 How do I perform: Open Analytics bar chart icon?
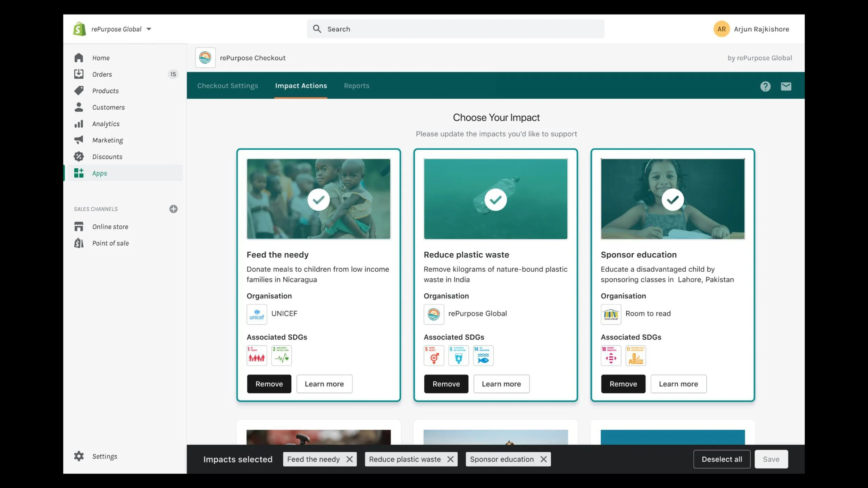pyautogui.click(x=79, y=124)
